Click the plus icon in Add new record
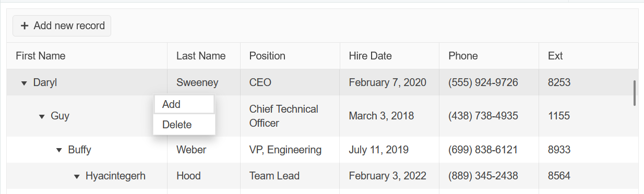The height and width of the screenshot is (194, 644). tap(24, 26)
